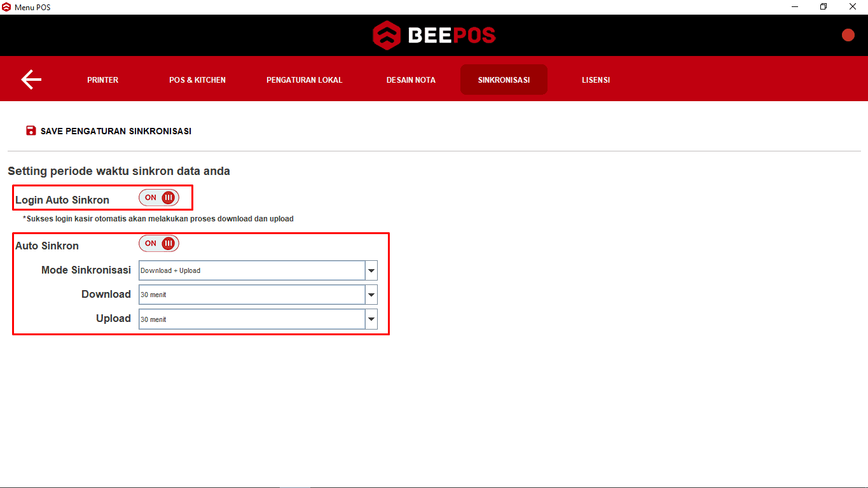Toggle the Auto Sinkron switch
Viewport: 868px width, 488px height.
point(159,243)
